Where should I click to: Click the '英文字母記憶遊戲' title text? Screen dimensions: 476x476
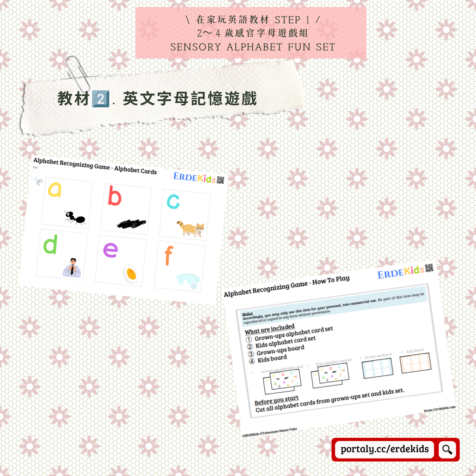coord(190,99)
